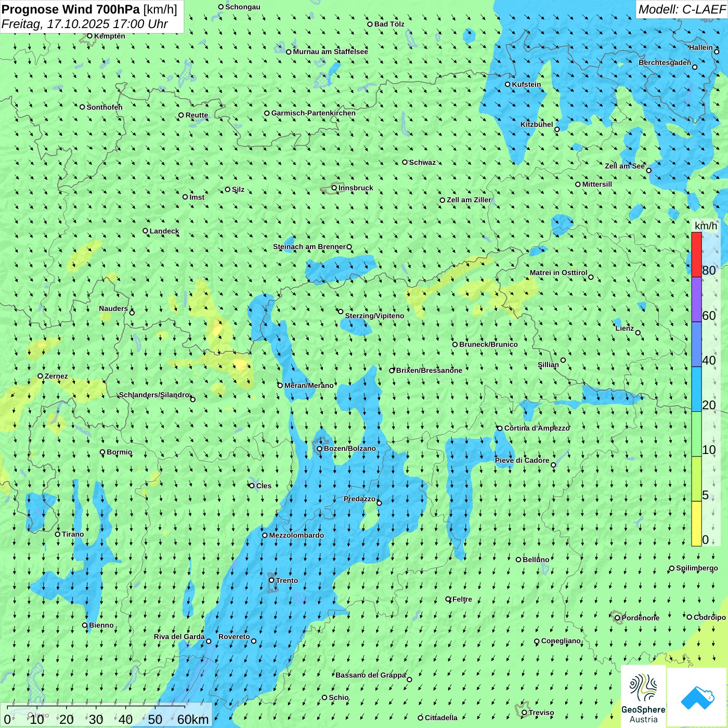Click the GeoSphere Austria logo
Image resolution: width=728 pixels, height=728 pixels.
pyautogui.click(x=643, y=697)
